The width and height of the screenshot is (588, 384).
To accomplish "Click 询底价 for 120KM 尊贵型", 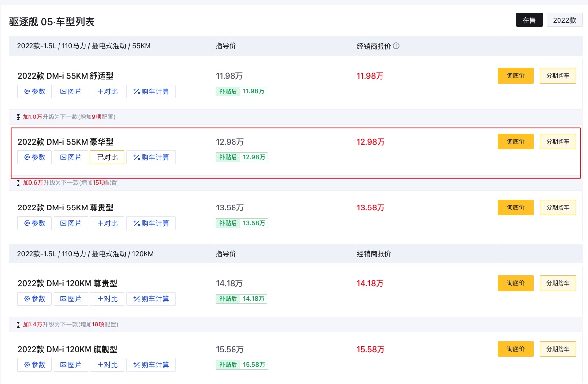I will pos(516,283).
